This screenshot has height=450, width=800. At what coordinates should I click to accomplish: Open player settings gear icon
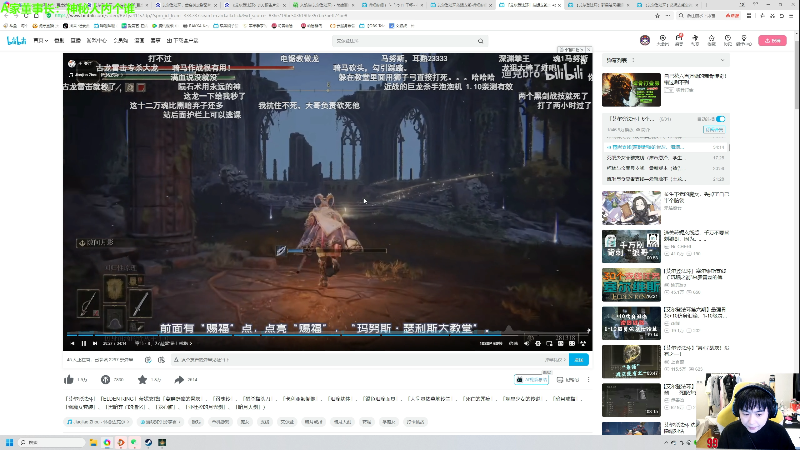[x=538, y=343]
